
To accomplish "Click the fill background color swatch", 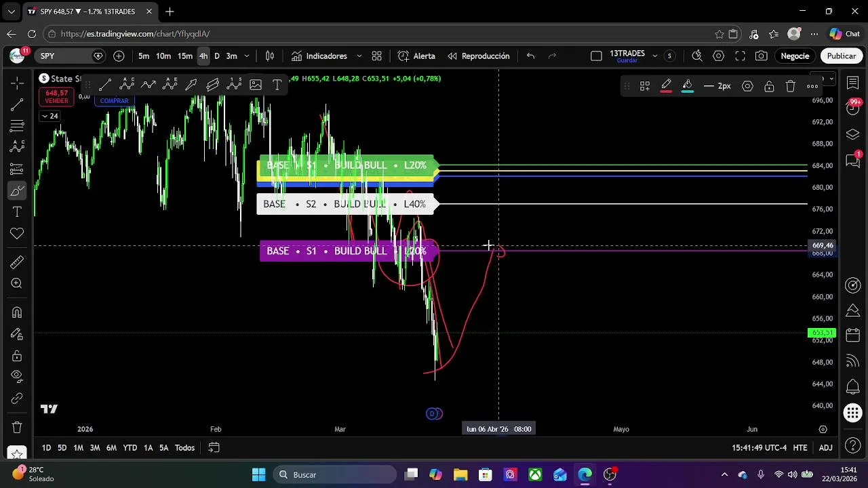I will 688,86.
